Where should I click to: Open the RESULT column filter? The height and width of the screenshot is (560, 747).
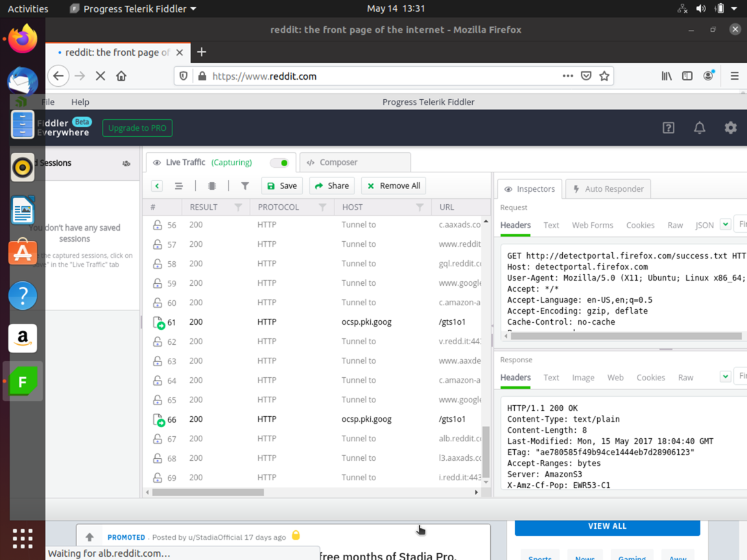pyautogui.click(x=238, y=207)
